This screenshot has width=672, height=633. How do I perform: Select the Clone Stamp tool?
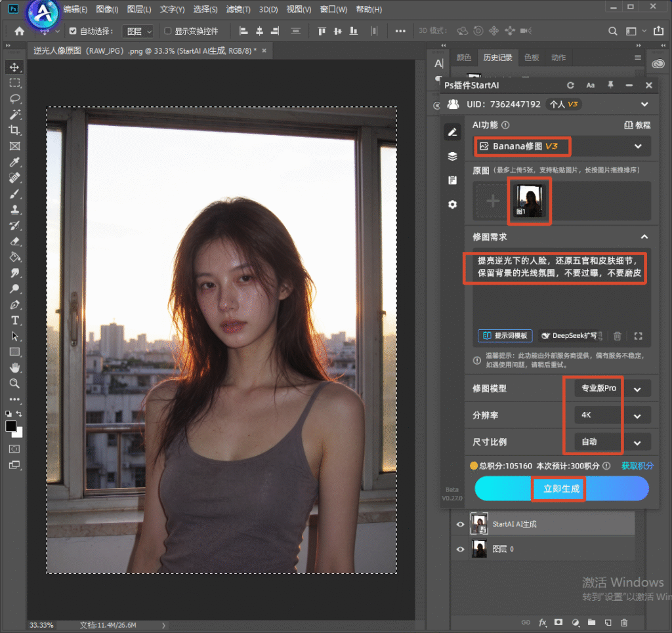(x=14, y=209)
